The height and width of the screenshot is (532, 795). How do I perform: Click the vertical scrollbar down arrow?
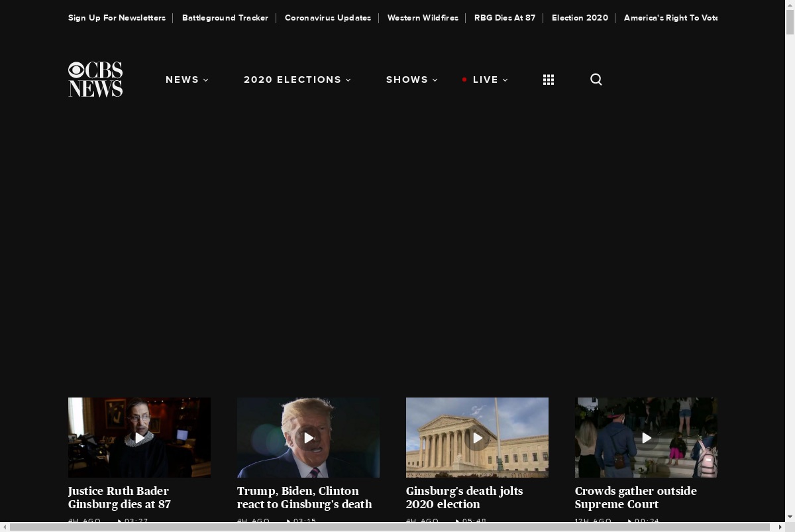(790, 517)
